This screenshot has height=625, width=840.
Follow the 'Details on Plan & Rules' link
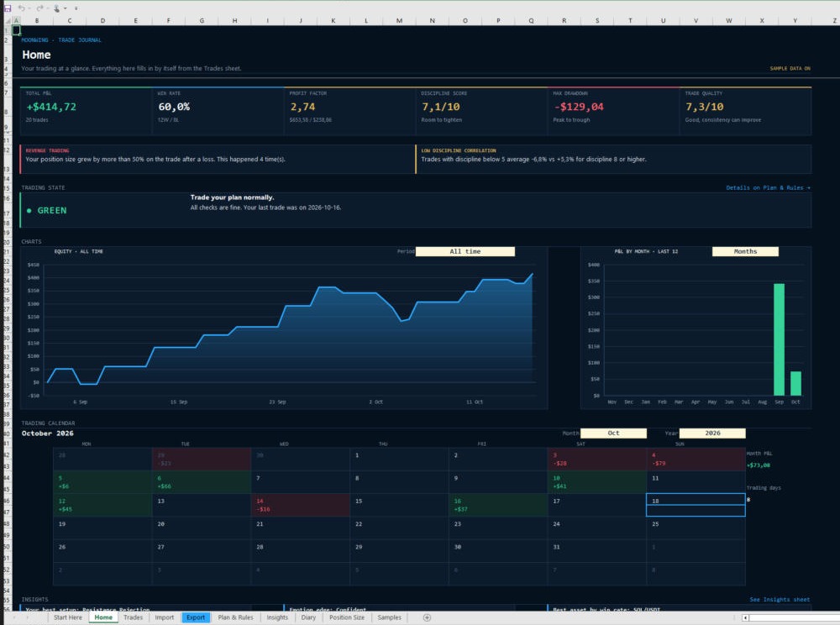(x=768, y=187)
